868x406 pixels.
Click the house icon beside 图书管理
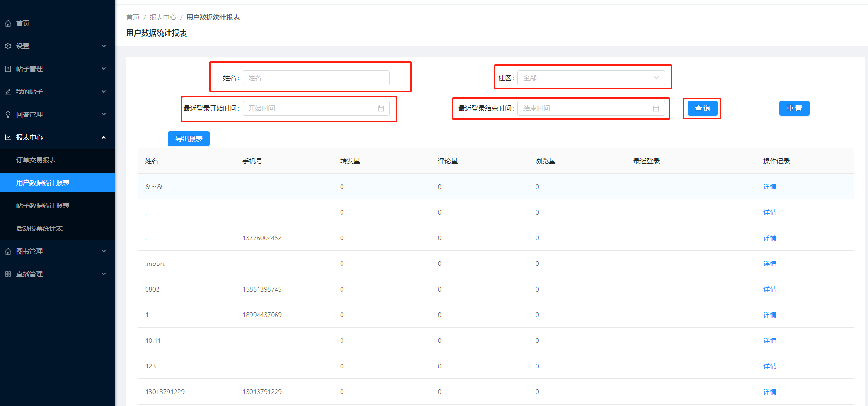[x=8, y=251]
